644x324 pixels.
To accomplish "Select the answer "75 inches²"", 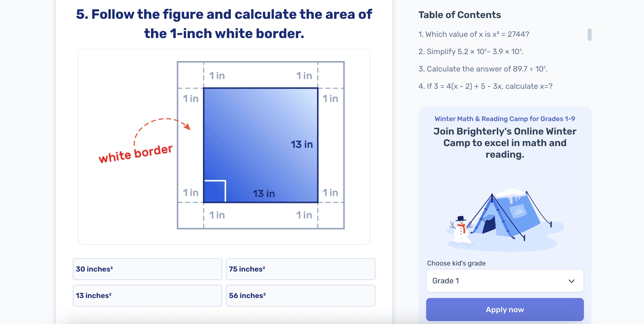I will [x=300, y=269].
